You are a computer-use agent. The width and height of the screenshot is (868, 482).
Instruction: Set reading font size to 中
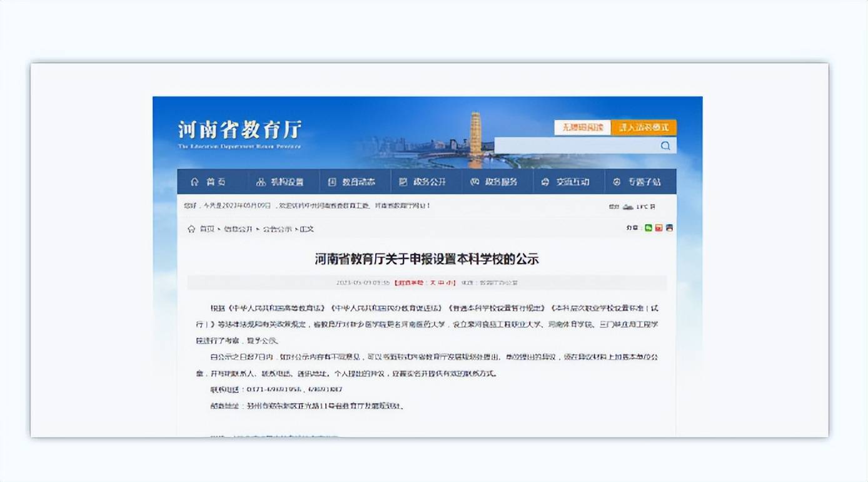pos(442,283)
